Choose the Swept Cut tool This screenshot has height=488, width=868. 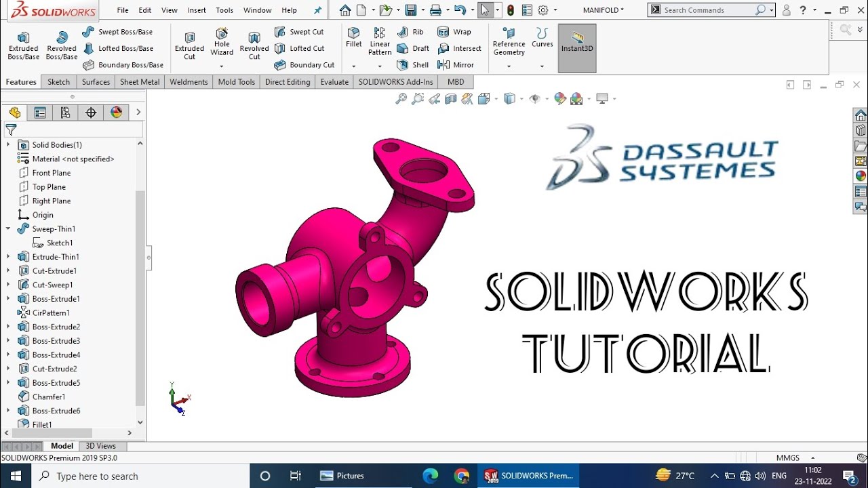pos(299,32)
